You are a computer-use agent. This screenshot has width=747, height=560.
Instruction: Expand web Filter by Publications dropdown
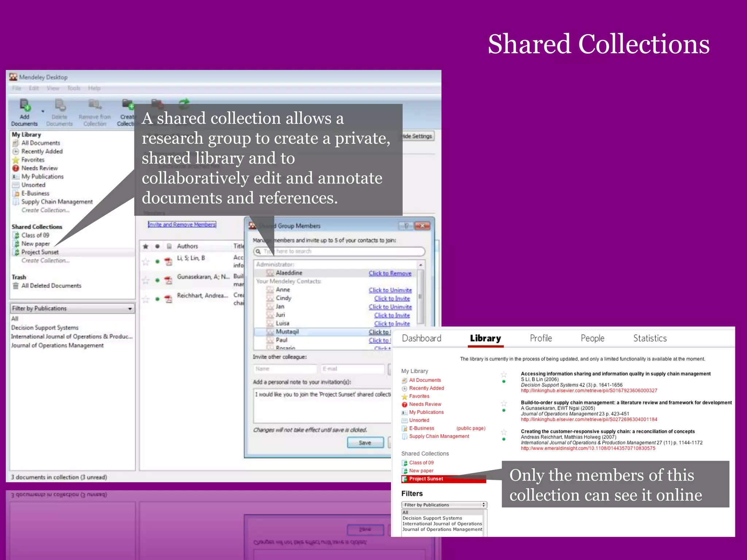pyautogui.click(x=444, y=505)
